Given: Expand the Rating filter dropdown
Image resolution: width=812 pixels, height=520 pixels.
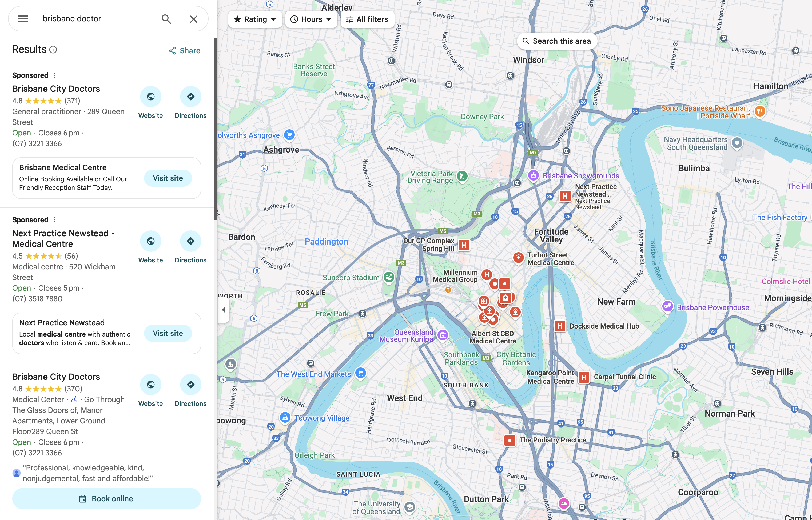Looking at the screenshot, I should [255, 19].
